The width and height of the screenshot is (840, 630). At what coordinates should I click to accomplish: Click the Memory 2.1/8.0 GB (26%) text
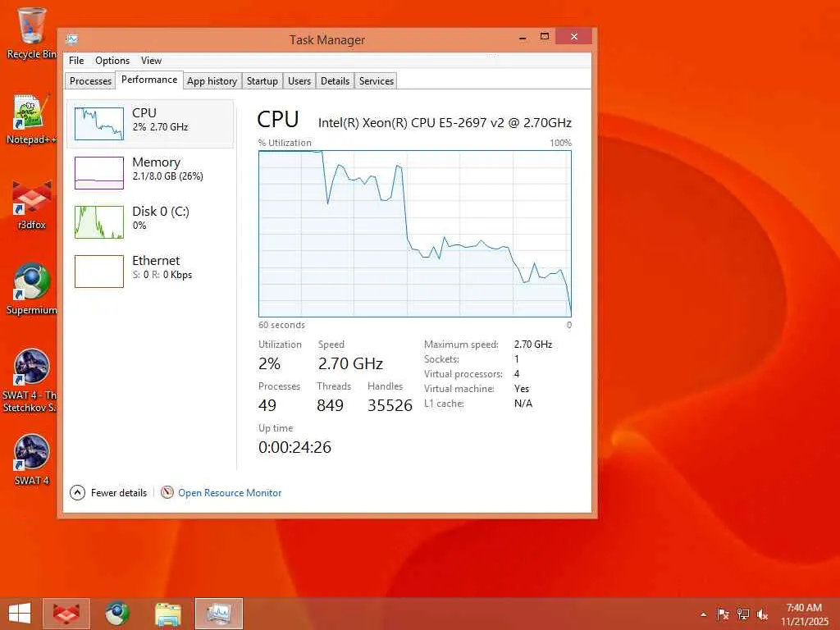[167, 176]
